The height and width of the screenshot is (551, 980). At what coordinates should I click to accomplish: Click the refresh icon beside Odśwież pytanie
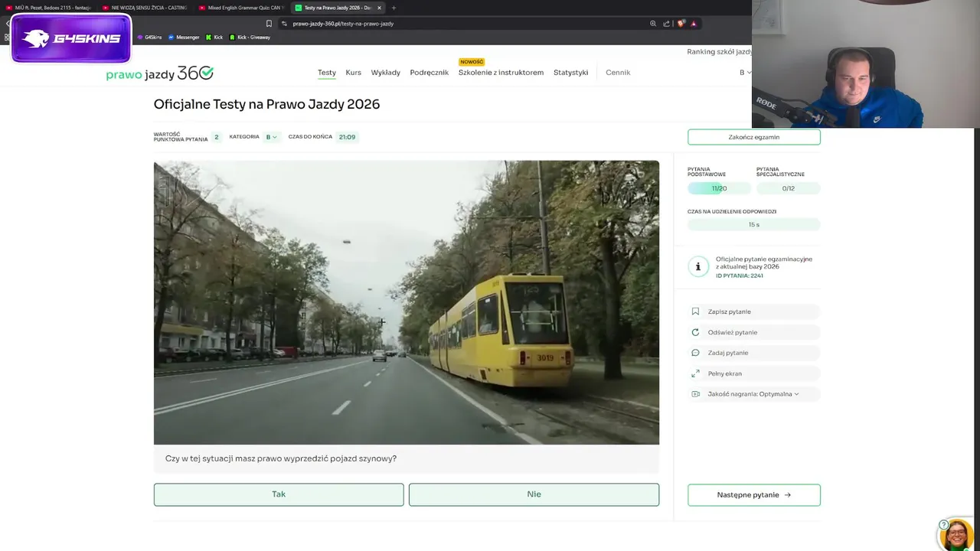click(x=695, y=332)
